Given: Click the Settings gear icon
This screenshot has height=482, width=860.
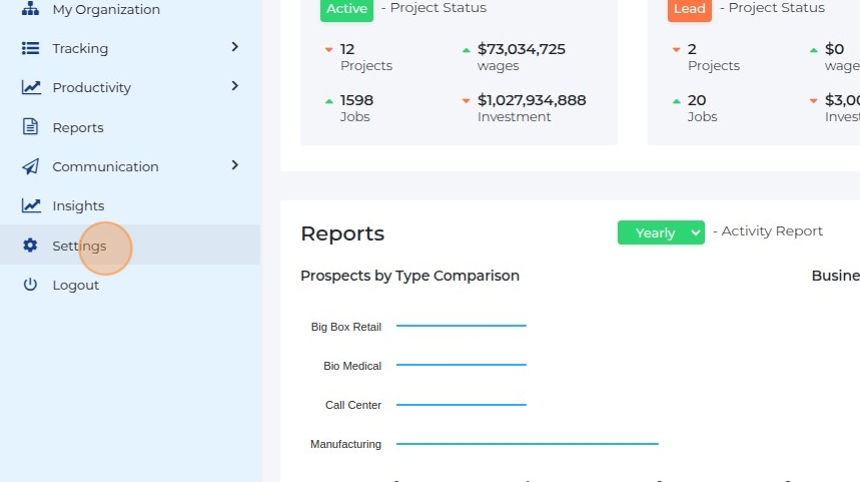Looking at the screenshot, I should point(30,245).
